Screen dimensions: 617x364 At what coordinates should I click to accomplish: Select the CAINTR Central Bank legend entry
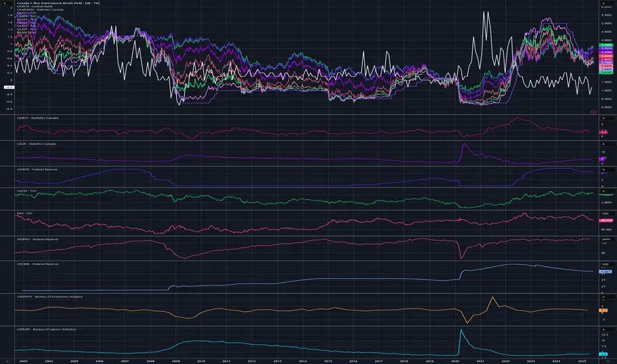(34, 7)
